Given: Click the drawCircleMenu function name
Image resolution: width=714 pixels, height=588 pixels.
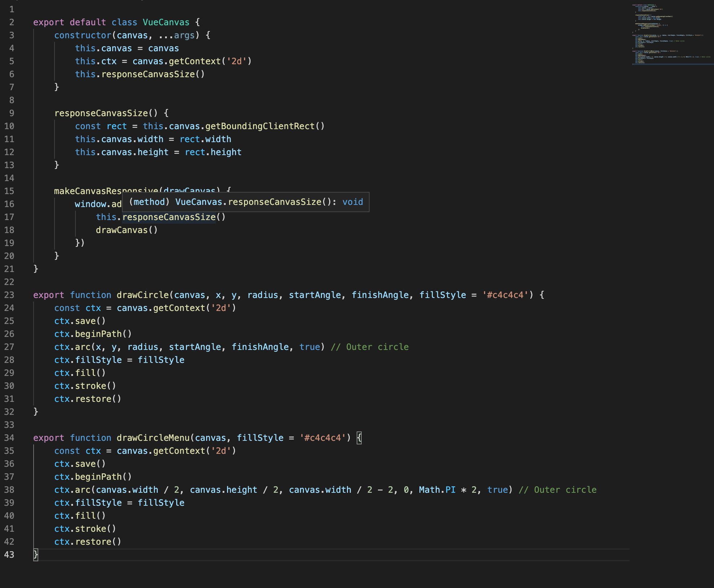Looking at the screenshot, I should coord(153,438).
